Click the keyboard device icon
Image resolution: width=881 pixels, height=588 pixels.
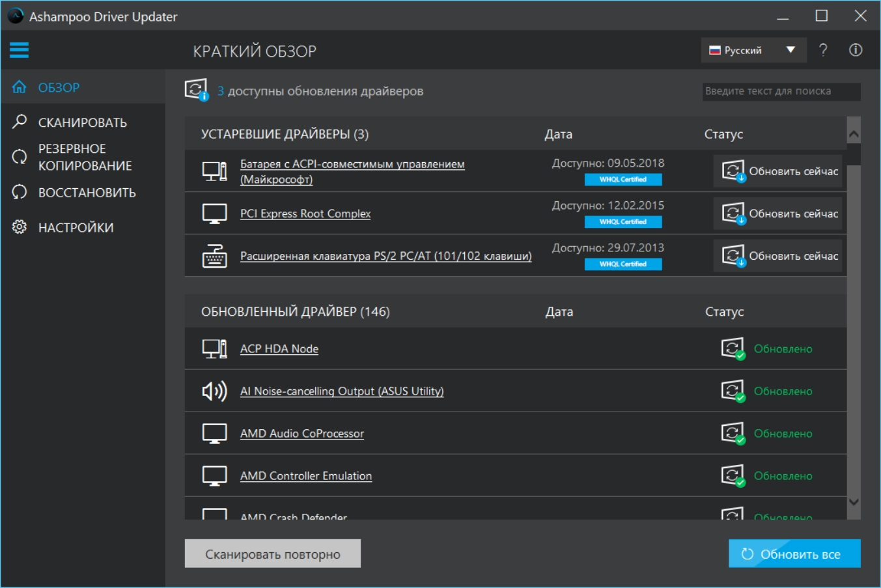[214, 256]
